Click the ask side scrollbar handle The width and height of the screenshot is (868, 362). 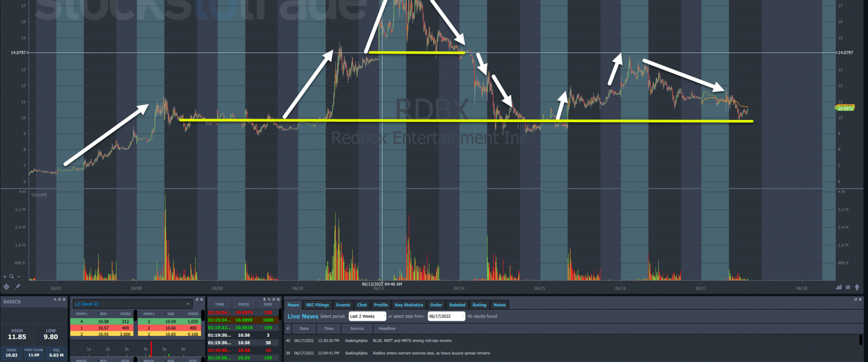[x=203, y=315]
